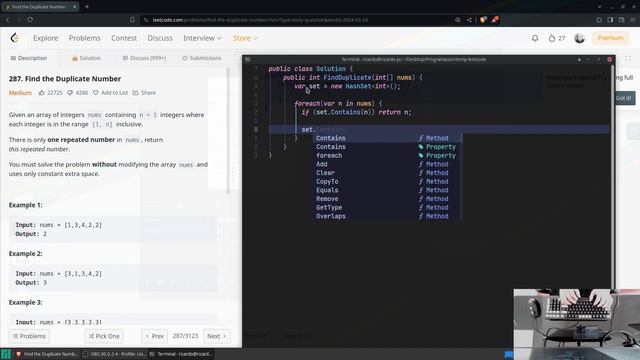Click the Share icon under problem title
640x360 pixels.
coord(136,93)
